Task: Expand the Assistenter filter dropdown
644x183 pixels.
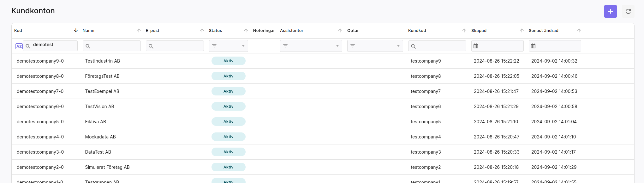Action: [x=311, y=46]
